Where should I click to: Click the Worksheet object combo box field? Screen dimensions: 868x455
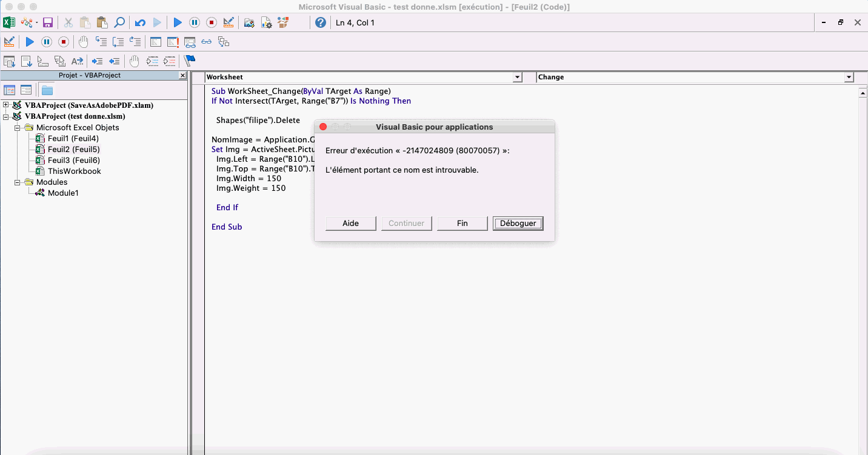pos(364,77)
